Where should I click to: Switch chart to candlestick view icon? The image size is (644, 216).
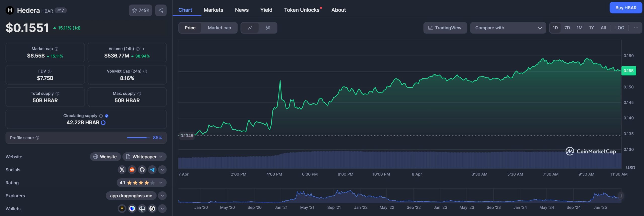268,28
